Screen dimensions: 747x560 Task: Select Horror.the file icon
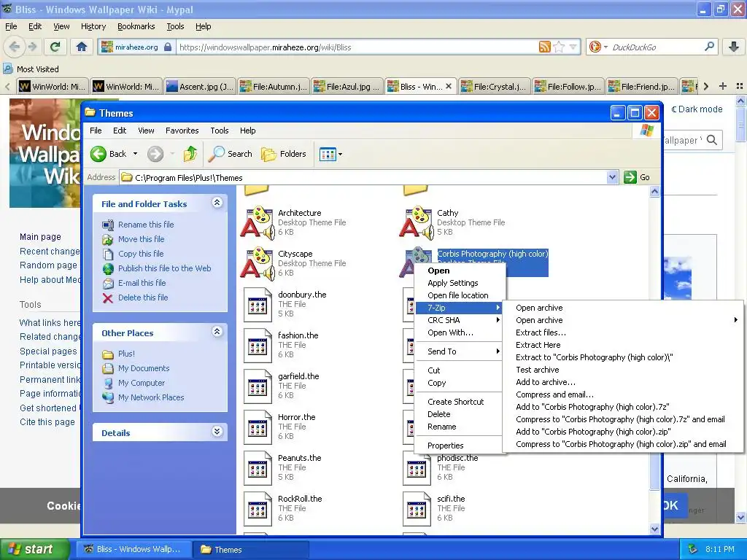258,427
